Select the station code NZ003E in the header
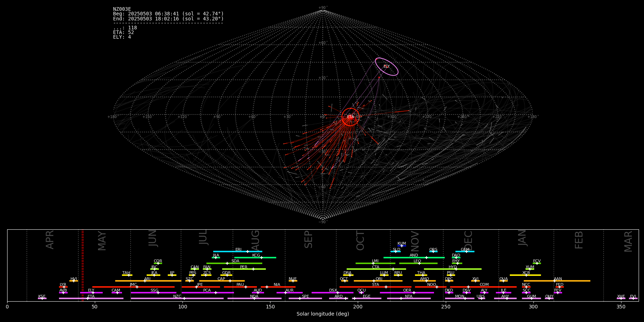 tap(122, 9)
